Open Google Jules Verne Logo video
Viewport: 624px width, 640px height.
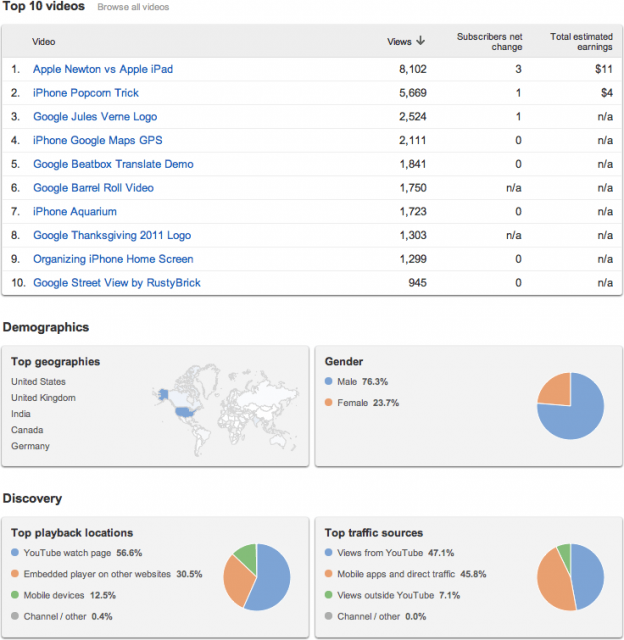click(95, 116)
